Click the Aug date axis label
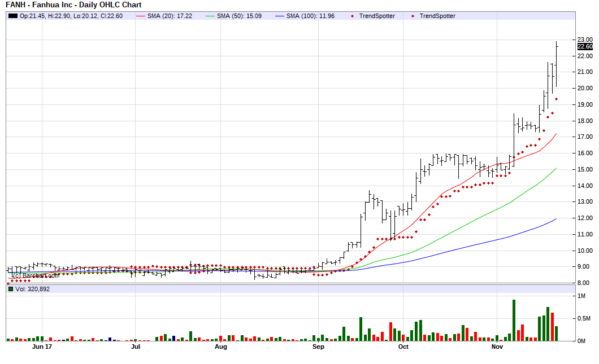The width and height of the screenshot is (599, 364). pos(221,347)
